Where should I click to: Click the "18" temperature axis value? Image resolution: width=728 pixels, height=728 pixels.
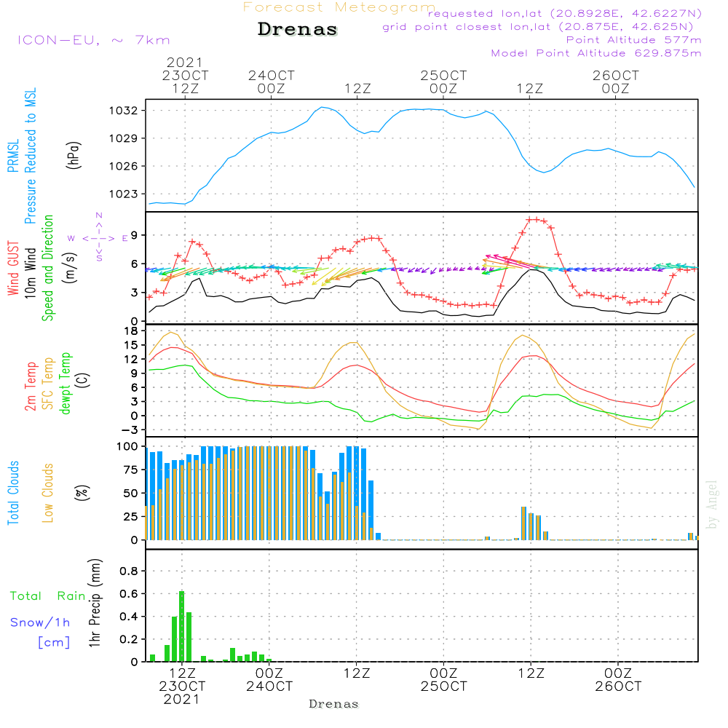tap(132, 331)
